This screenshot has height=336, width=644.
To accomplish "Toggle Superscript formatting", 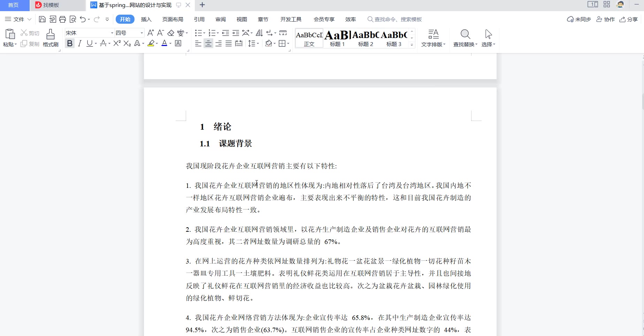I will tap(117, 43).
